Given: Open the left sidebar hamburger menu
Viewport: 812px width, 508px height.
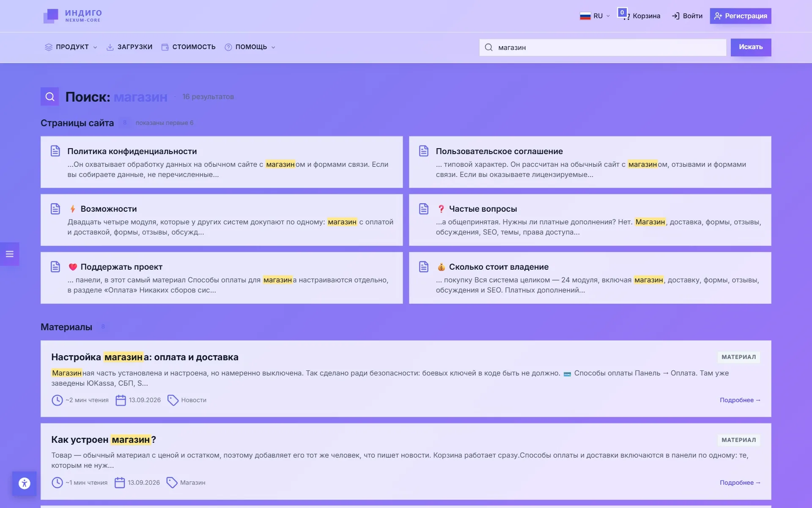Looking at the screenshot, I should (9, 254).
